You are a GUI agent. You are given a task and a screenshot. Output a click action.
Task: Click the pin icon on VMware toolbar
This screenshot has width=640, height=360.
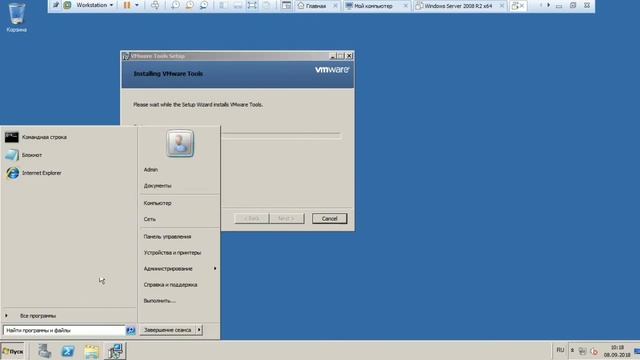click(56, 5)
